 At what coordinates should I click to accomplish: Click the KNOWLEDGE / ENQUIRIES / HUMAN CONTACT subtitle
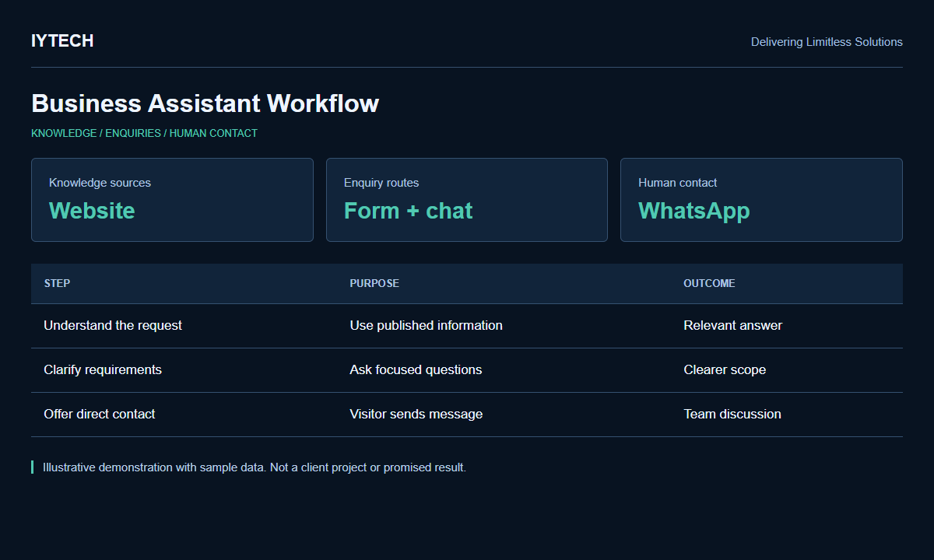click(144, 133)
